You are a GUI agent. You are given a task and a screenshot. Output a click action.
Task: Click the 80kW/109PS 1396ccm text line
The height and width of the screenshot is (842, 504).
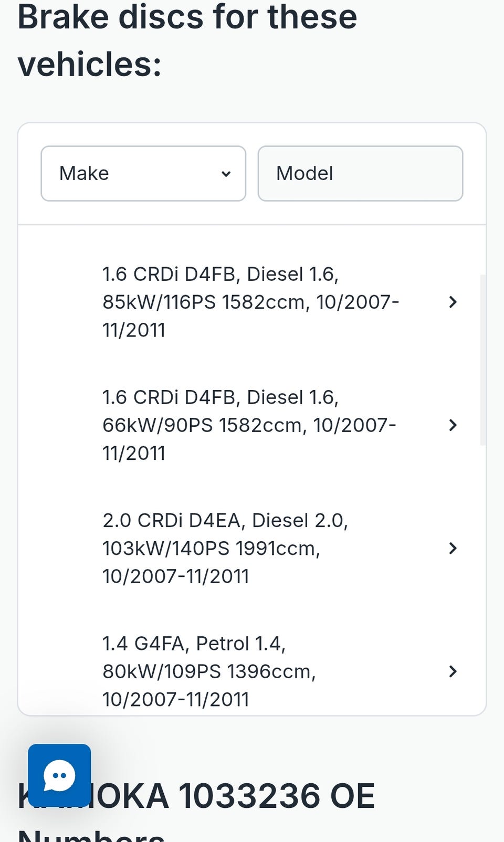(x=209, y=671)
